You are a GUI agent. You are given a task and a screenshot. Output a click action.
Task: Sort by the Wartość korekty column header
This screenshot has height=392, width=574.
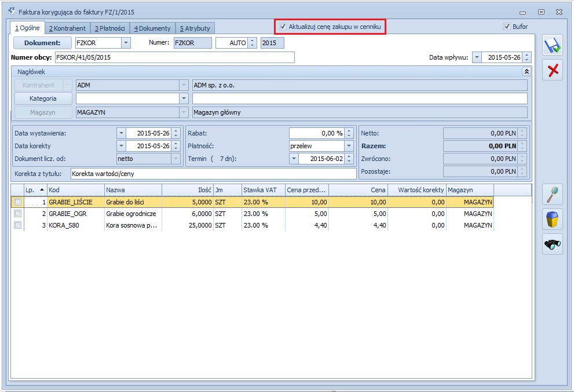click(x=417, y=190)
